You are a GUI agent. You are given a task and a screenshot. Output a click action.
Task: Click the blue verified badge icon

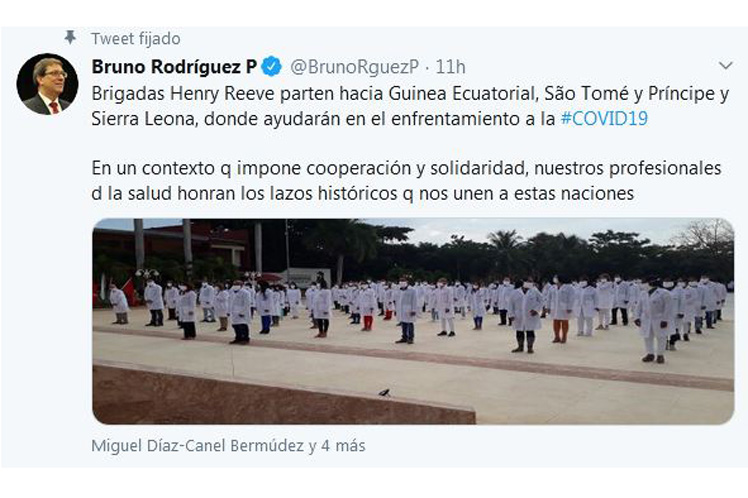pos(272,66)
